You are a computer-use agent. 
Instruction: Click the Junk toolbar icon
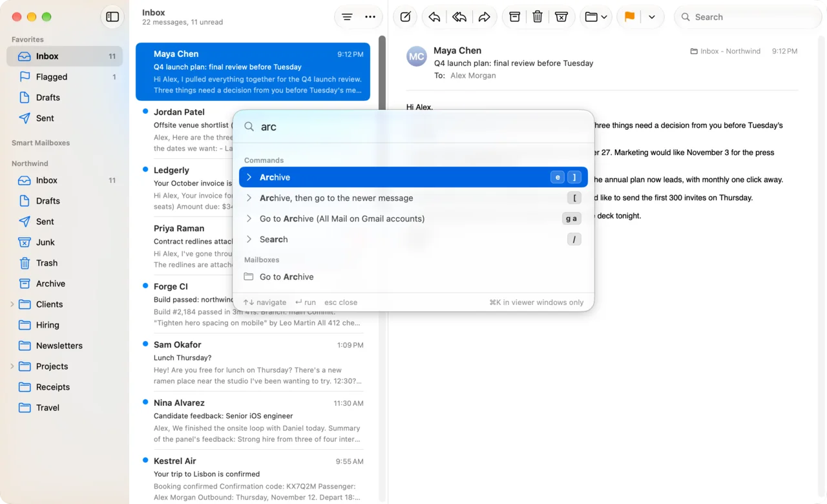coord(561,17)
